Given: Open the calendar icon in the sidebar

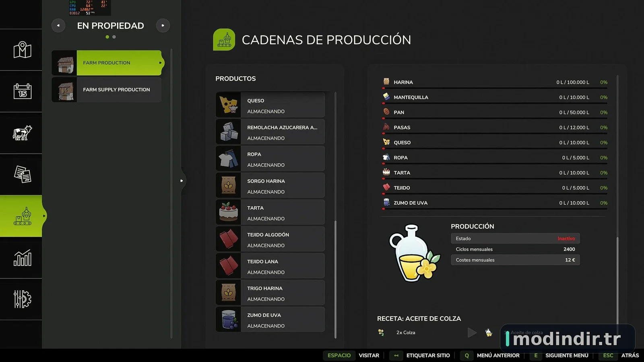Looking at the screenshot, I should (22, 91).
